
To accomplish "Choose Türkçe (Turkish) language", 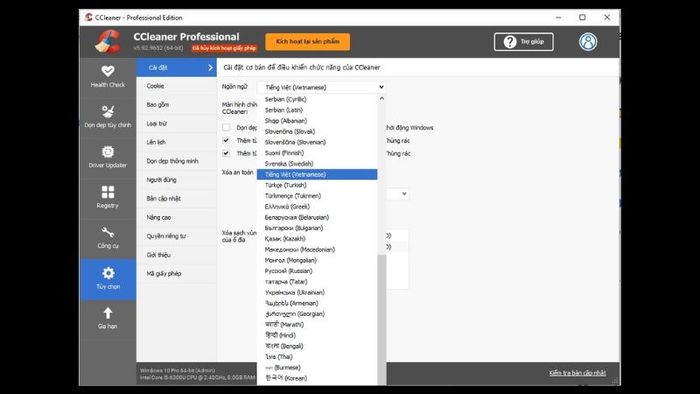I will [x=317, y=185].
